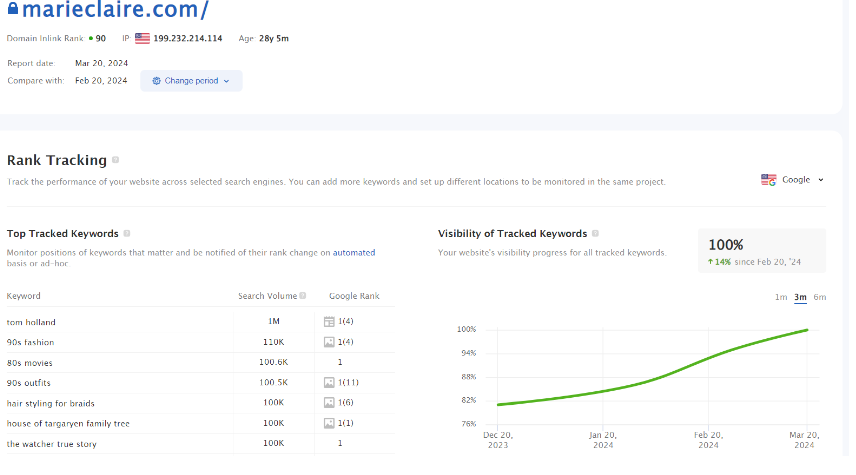Click the Rank Tracking info icon
This screenshot has width=856, height=475.
click(x=115, y=160)
